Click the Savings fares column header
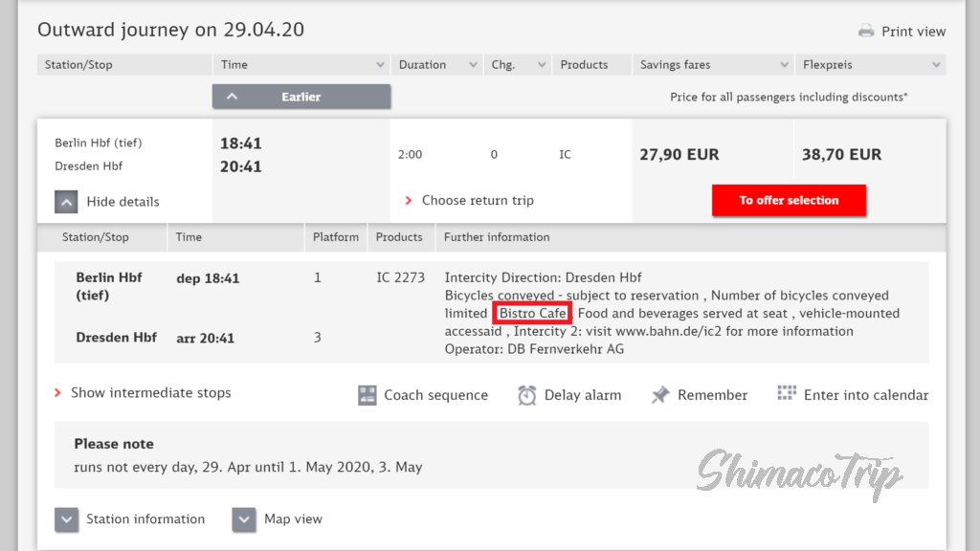Viewport: 980px width, 551px height. pyautogui.click(x=675, y=65)
